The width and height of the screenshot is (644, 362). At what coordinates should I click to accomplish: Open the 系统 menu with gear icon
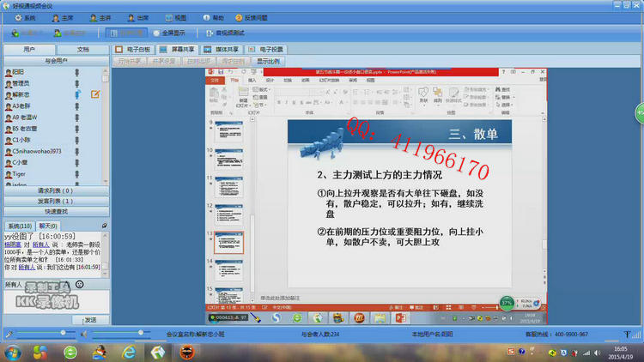click(25, 18)
